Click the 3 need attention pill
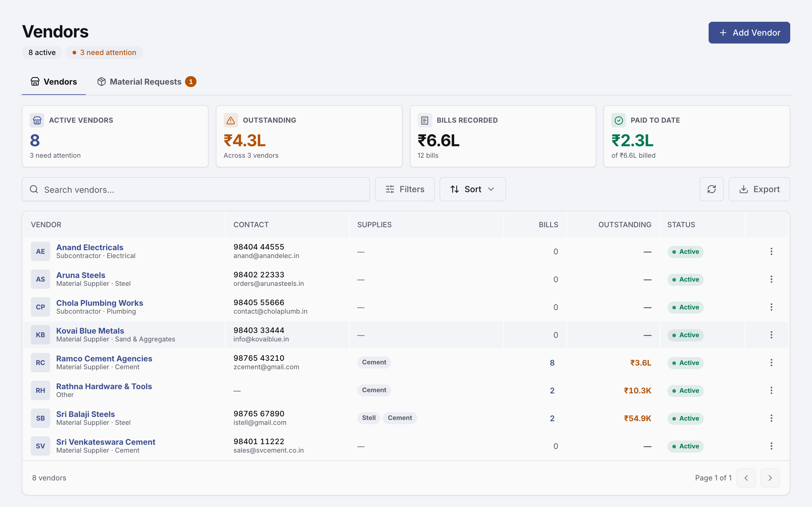This screenshot has width=812, height=507. click(105, 52)
